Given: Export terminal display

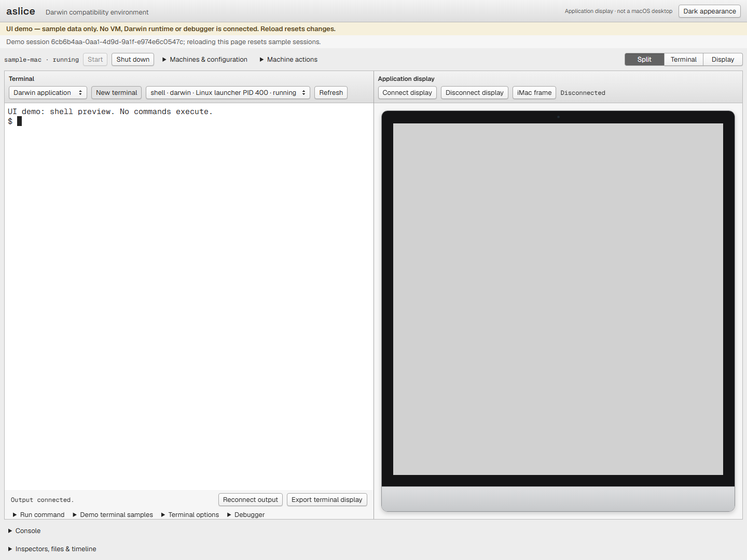Looking at the screenshot, I should (327, 500).
